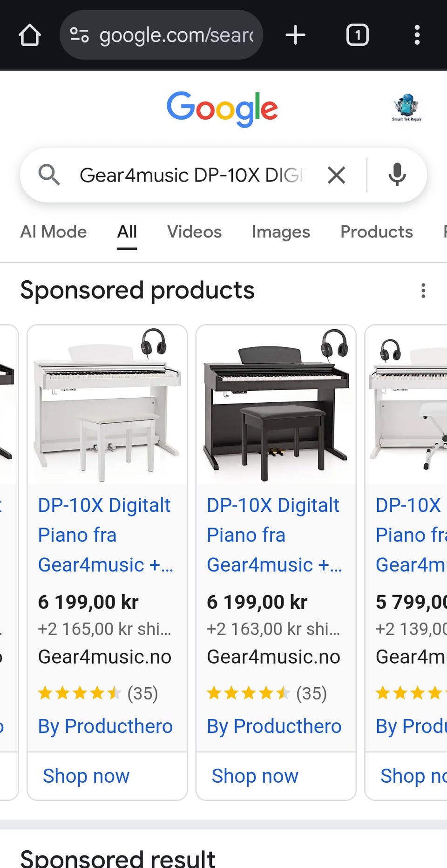Open the Products tab
This screenshot has height=868, width=447.
point(377,232)
